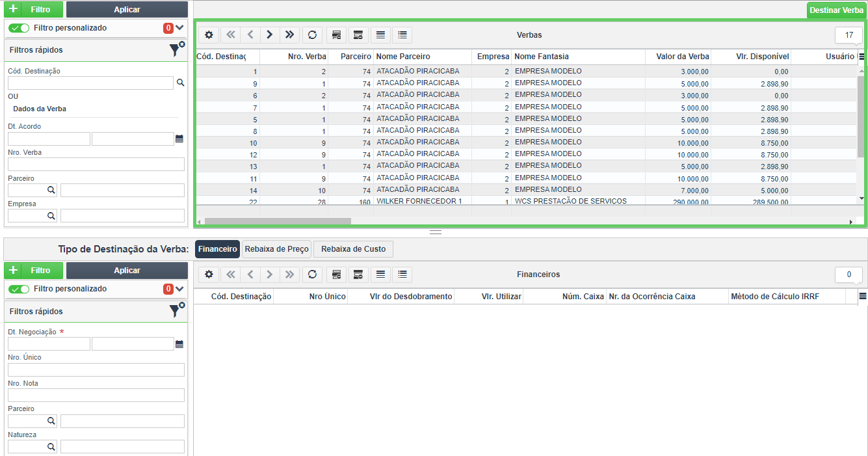Expand lower Filtro personalizado chevron
Screen dimensions: 868x456
point(180,289)
